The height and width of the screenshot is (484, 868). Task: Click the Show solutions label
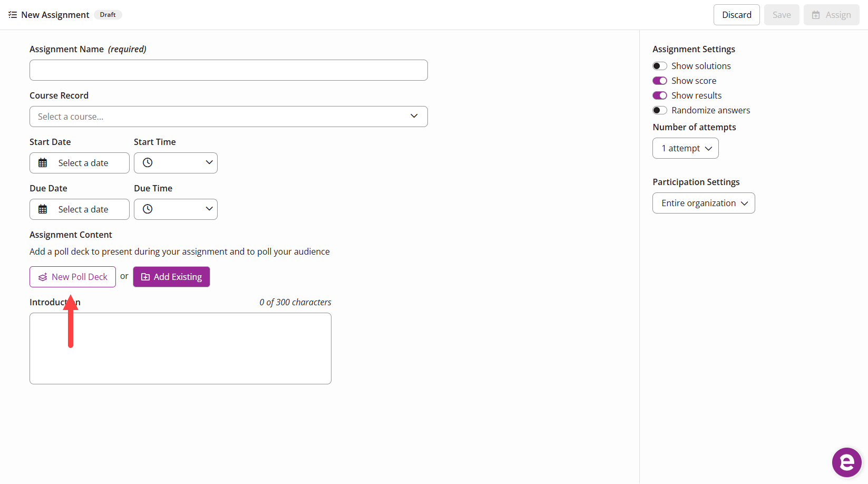click(x=701, y=66)
